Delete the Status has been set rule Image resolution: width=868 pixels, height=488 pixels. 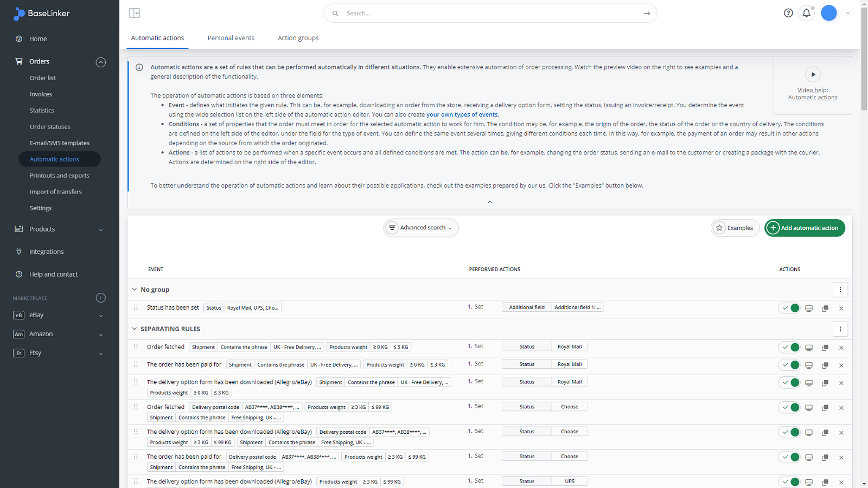click(x=841, y=309)
